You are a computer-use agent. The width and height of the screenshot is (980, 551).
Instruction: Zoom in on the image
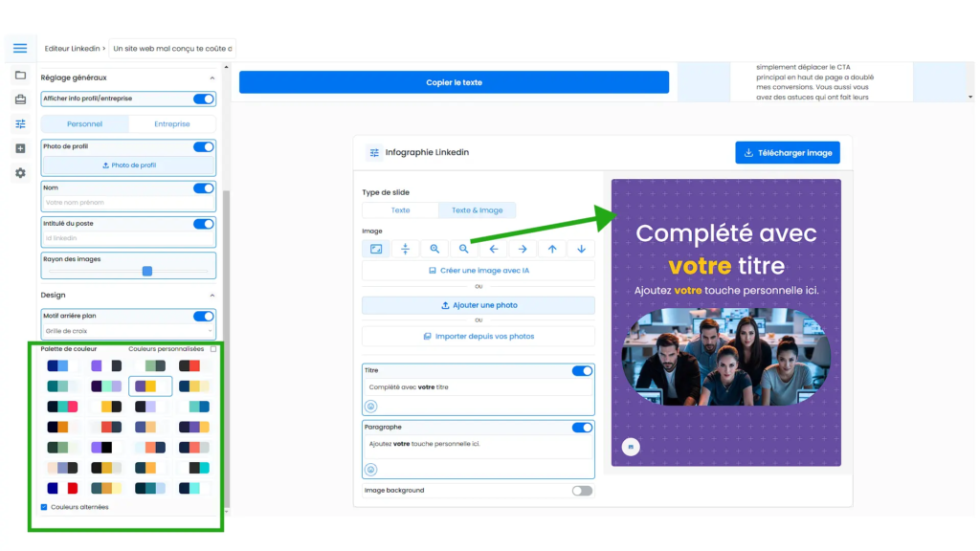point(434,249)
